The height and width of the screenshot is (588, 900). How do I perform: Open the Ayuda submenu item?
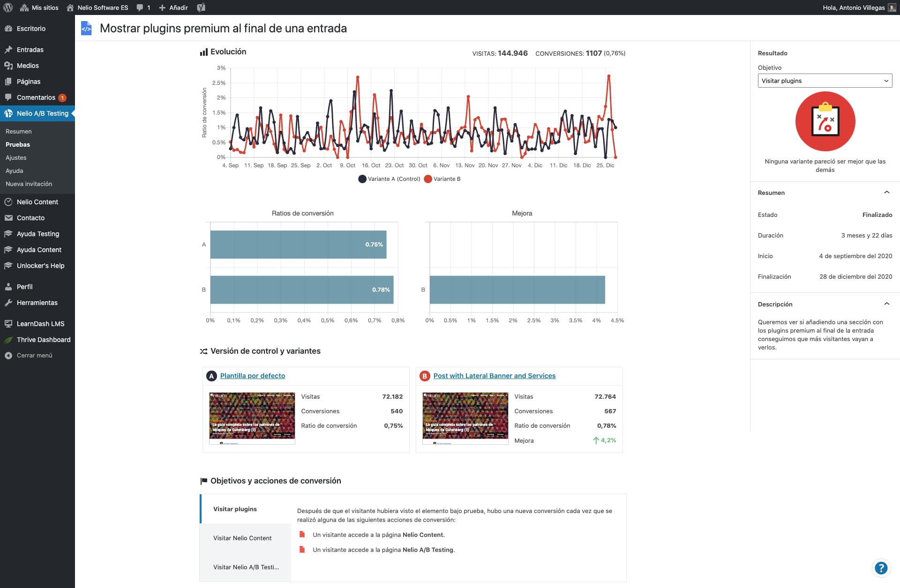coord(14,171)
